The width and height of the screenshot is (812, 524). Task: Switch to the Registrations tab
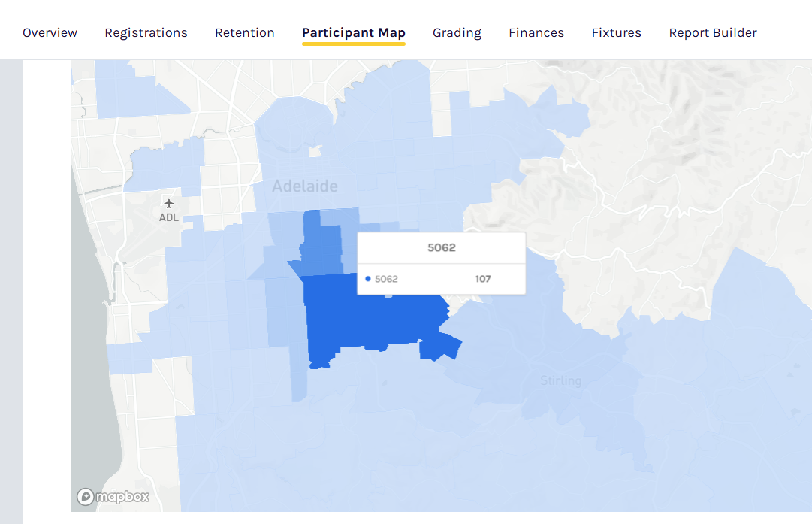click(x=146, y=32)
